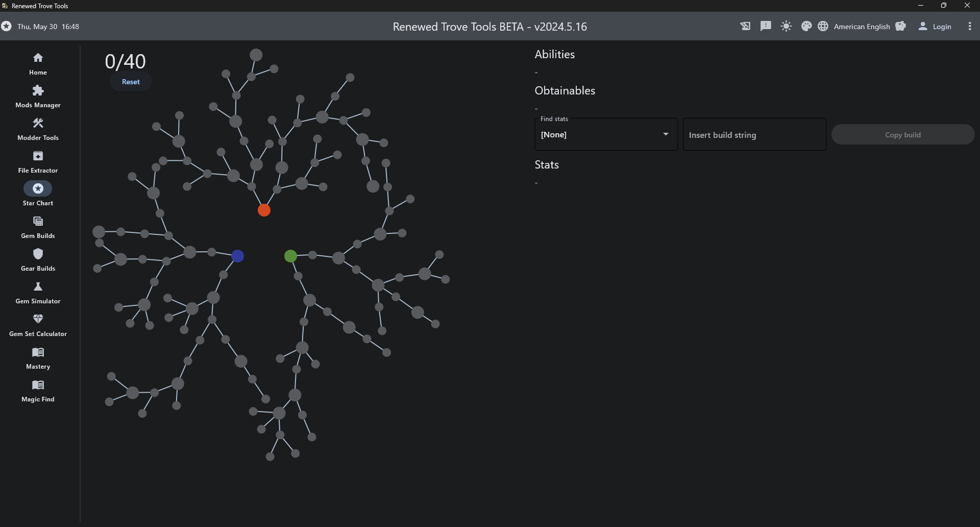Go to the Gem Builds page
The width and height of the screenshot is (980, 527).
pyautogui.click(x=38, y=227)
